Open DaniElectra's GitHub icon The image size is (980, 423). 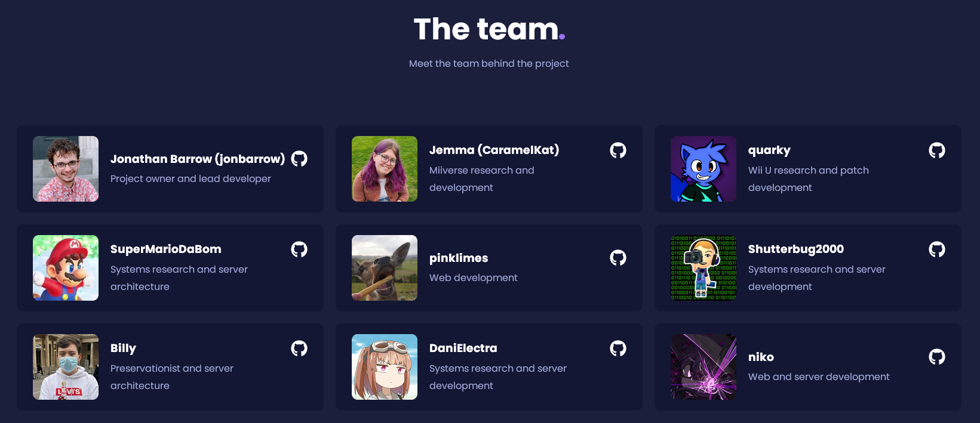pyautogui.click(x=618, y=348)
